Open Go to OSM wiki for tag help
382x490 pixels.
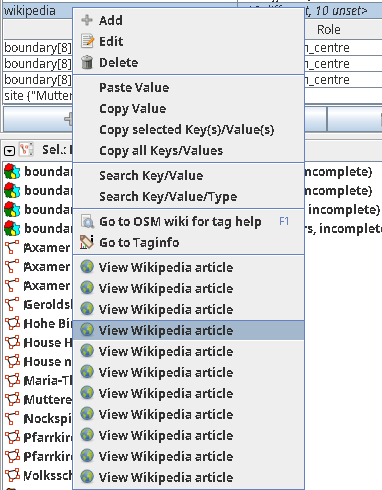[x=188, y=221]
